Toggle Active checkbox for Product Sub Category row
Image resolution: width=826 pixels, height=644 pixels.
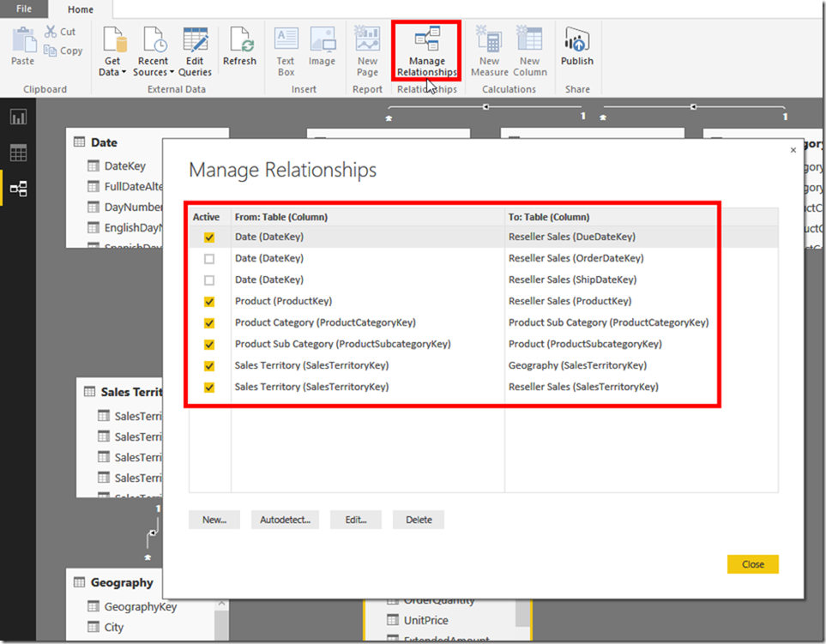click(209, 345)
